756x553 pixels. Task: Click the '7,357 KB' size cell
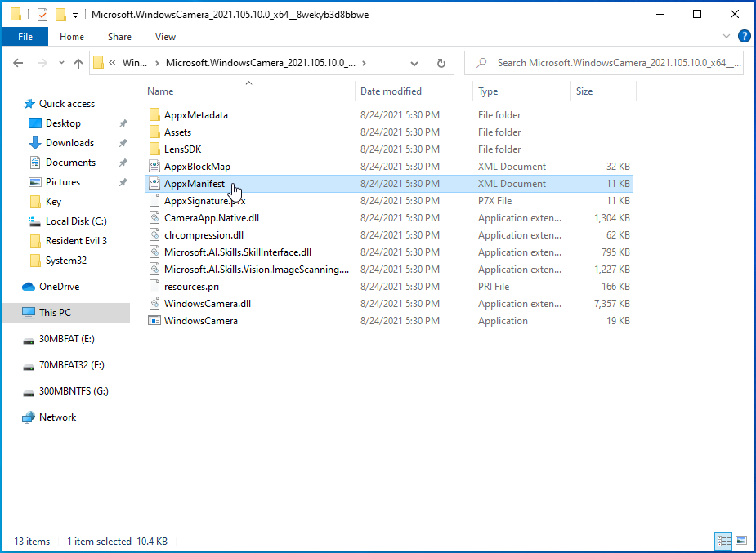pos(612,304)
